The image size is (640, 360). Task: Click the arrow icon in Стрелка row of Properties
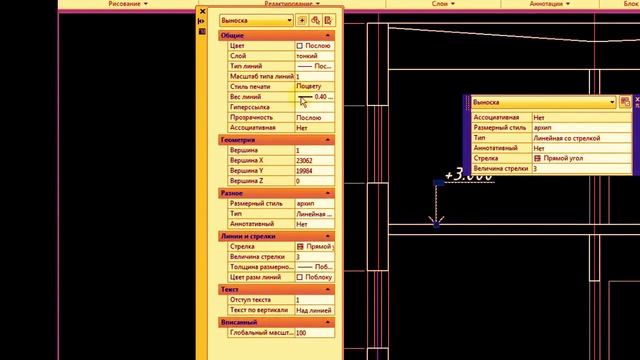[x=300, y=247]
